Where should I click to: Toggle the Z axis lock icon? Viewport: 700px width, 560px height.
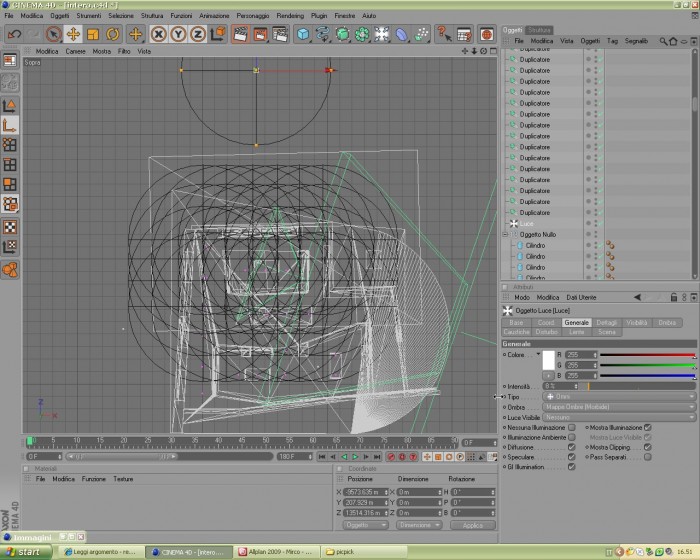198,34
